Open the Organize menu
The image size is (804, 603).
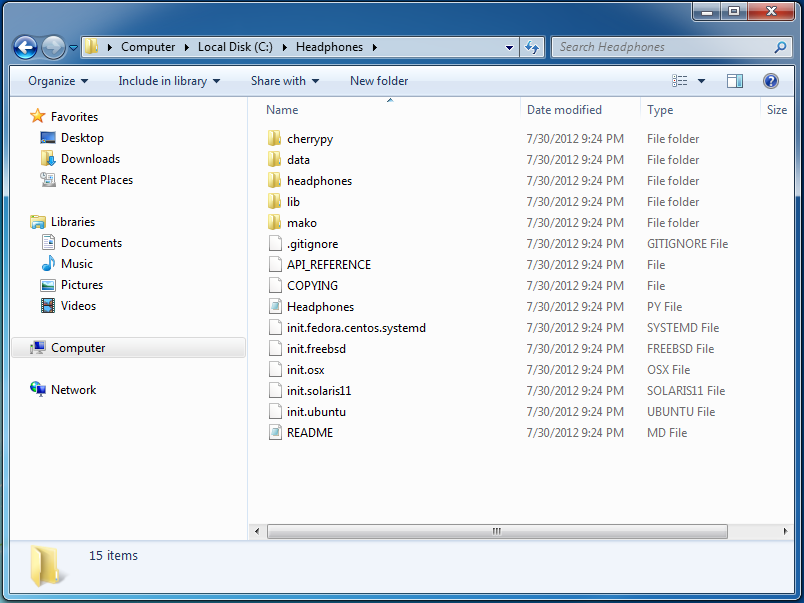(x=58, y=81)
